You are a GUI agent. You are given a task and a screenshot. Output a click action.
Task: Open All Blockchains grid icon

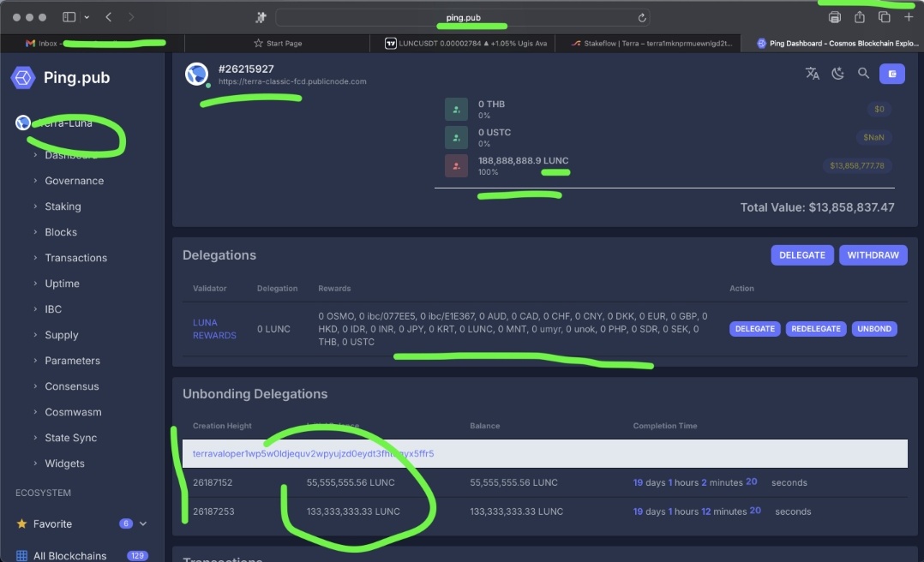tap(21, 555)
